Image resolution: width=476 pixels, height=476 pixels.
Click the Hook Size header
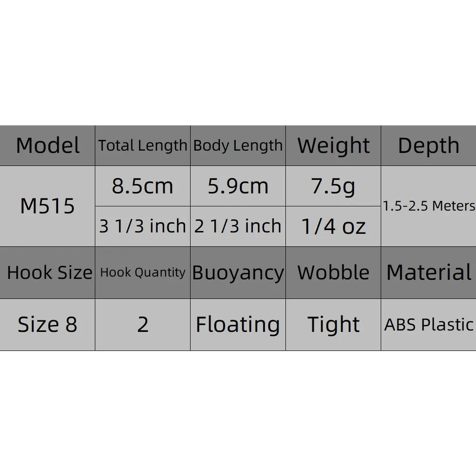coord(47,272)
